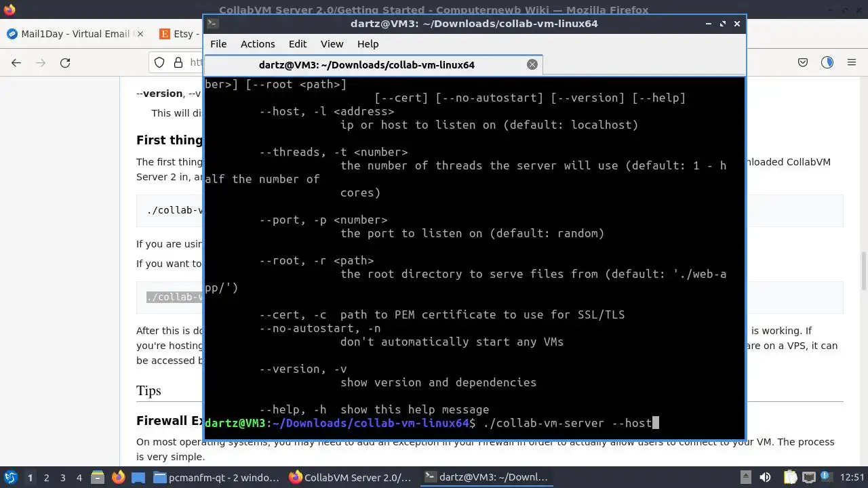Image resolution: width=868 pixels, height=488 pixels.
Task: Click the '--cert, -c' terminal line
Action: click(x=442, y=314)
